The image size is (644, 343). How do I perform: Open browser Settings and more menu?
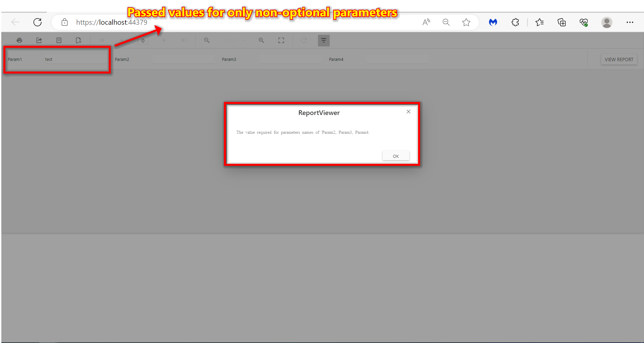630,22
